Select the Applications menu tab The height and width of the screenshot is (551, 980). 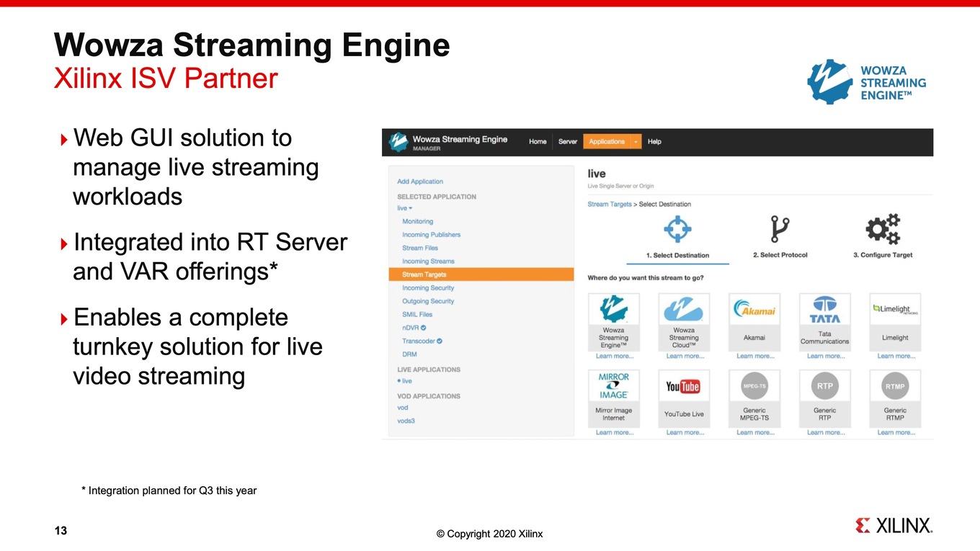point(607,142)
